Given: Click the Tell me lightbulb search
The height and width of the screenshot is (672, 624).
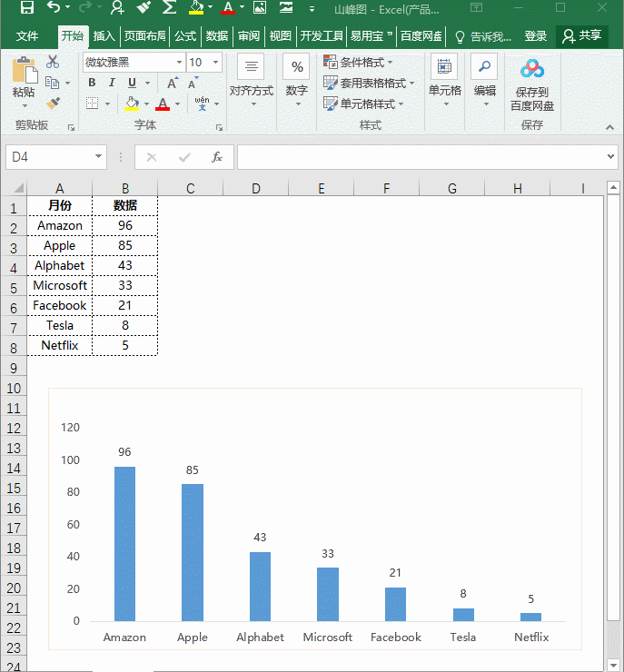Looking at the screenshot, I should [483, 37].
